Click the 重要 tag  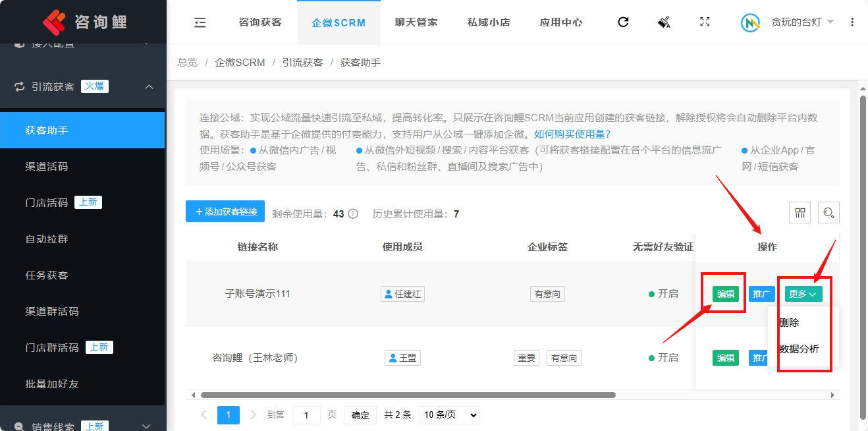click(526, 358)
